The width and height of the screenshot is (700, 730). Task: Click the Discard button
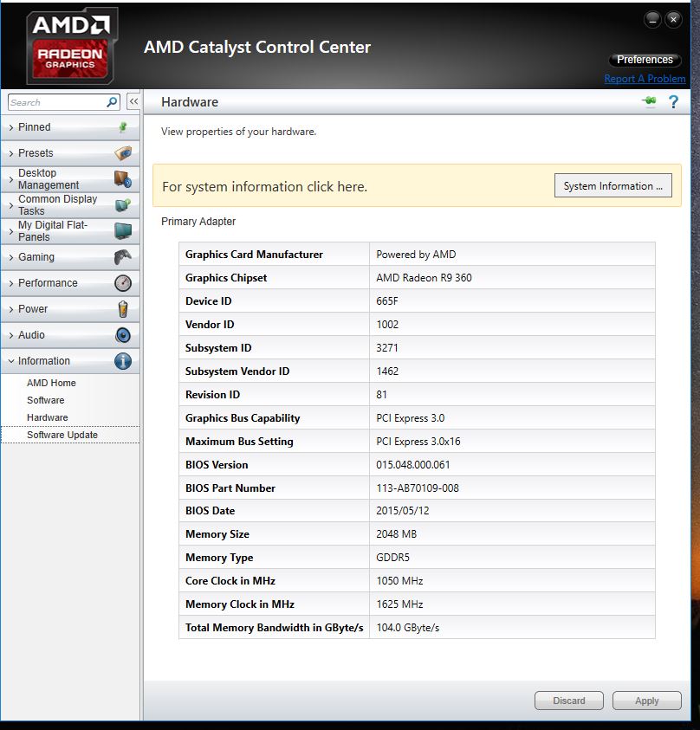tap(568, 701)
